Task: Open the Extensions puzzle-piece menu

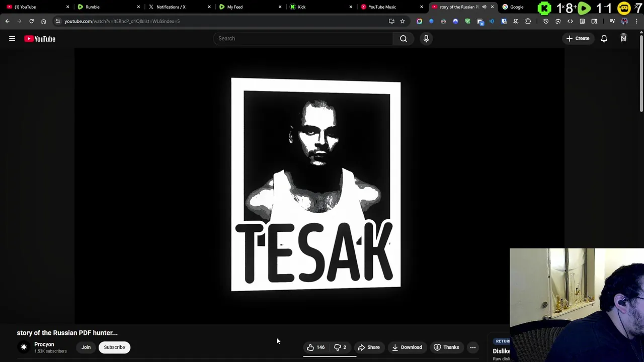Action: pos(528,21)
